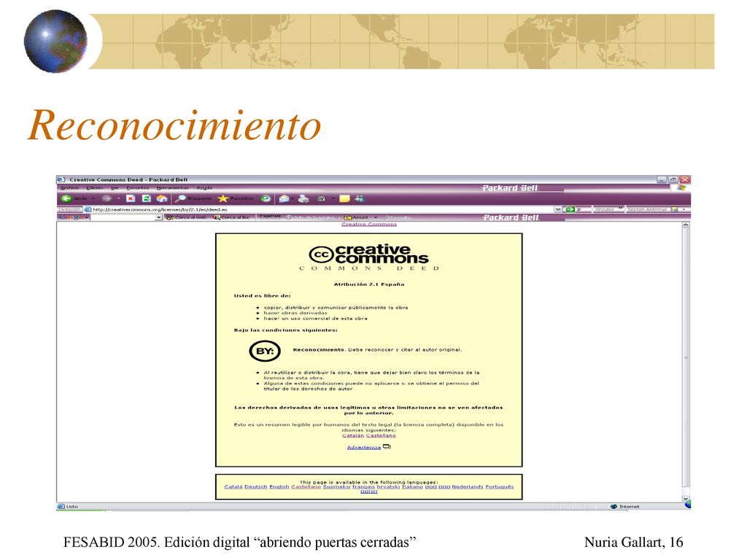Stop page loading with red X icon
The width and height of the screenshot is (747, 560).
click(131, 198)
